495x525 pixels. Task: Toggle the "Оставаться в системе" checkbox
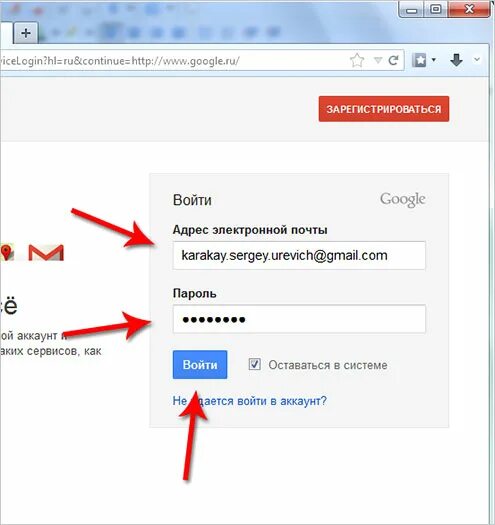tap(255, 364)
